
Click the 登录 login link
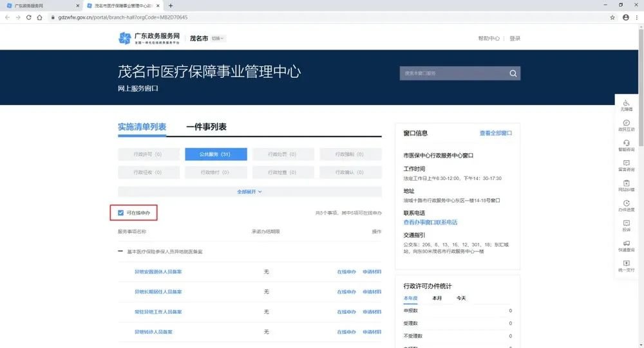point(515,39)
